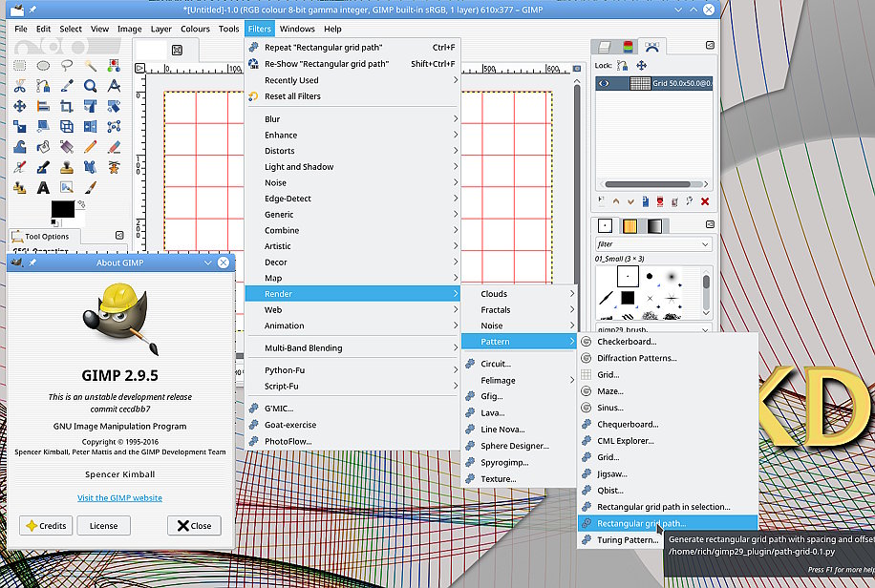Choose Checkerboard from Pattern submenu
Viewport: 875px width, 588px height.
pyautogui.click(x=668, y=342)
